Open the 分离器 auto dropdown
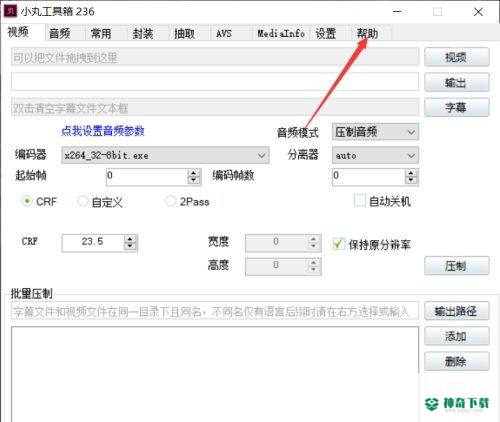This screenshot has height=422, width=500. point(375,155)
